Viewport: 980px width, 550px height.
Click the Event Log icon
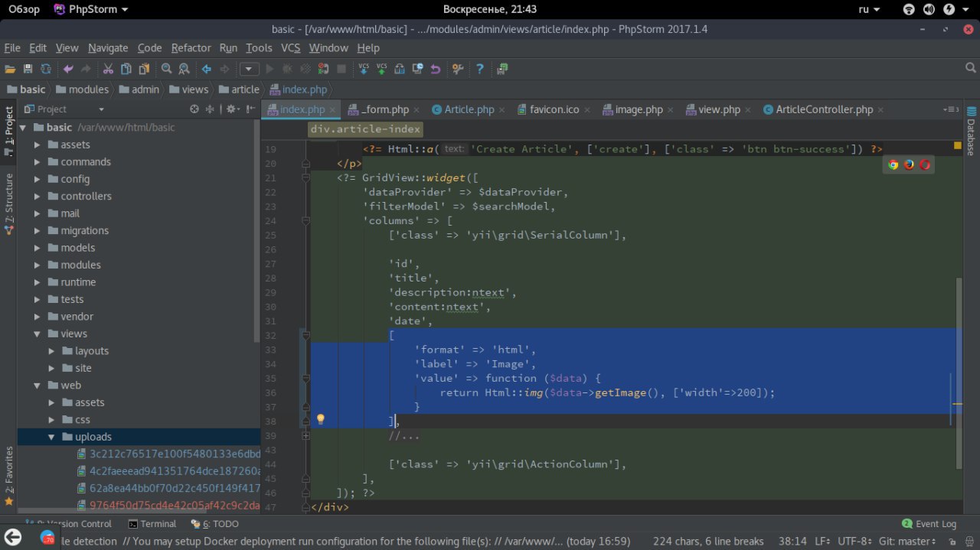pos(907,524)
